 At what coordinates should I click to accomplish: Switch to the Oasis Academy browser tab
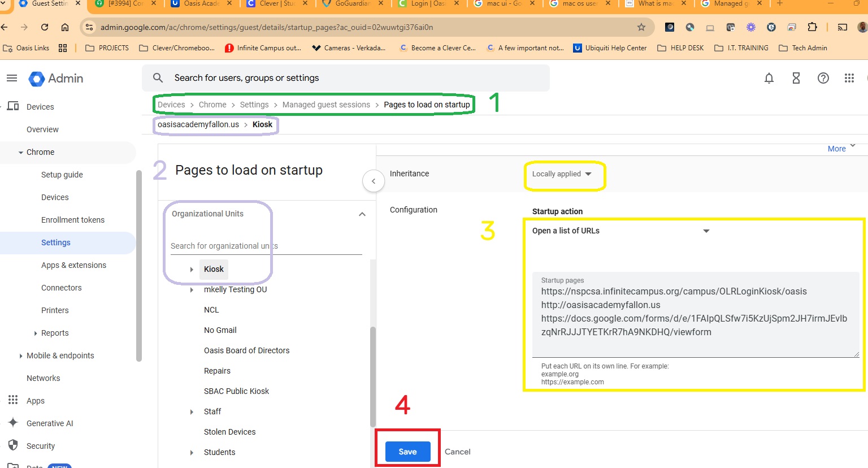(x=202, y=4)
